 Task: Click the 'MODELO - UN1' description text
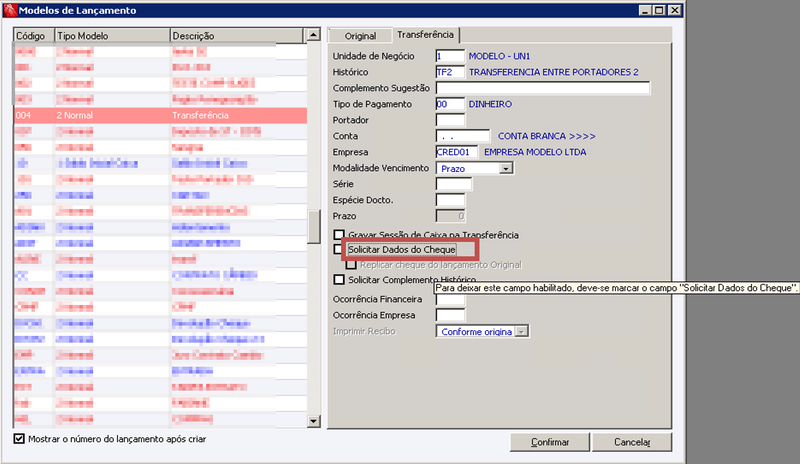pos(499,56)
